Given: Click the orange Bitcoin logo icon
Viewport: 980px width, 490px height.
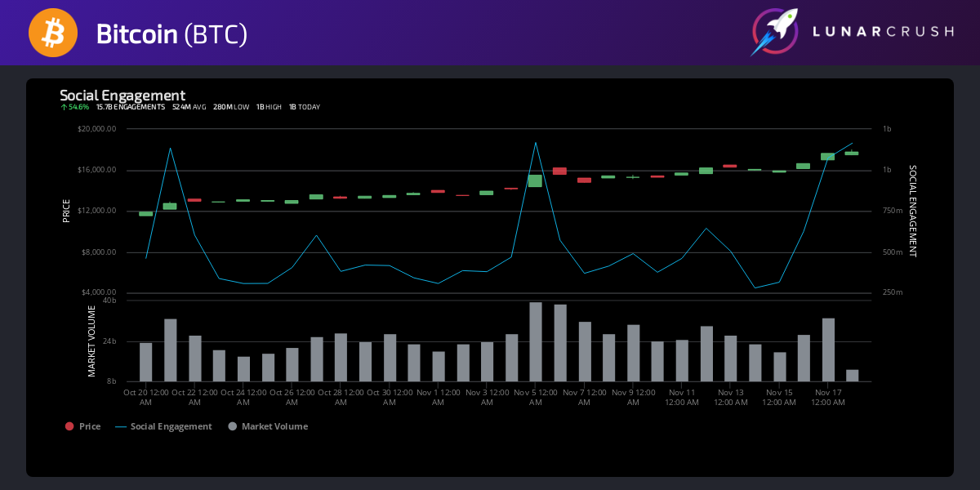Looking at the screenshot, I should pyautogui.click(x=53, y=33).
